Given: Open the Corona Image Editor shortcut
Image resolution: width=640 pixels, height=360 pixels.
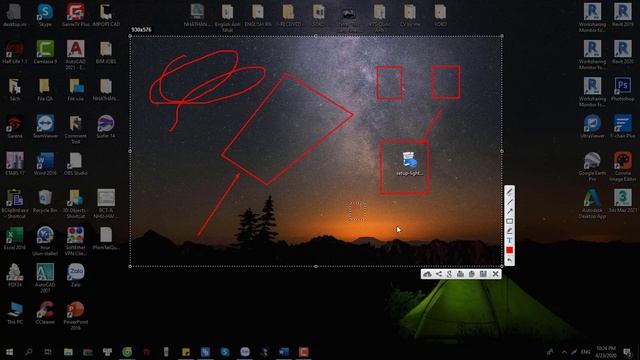Looking at the screenshot, I should coord(622,167).
